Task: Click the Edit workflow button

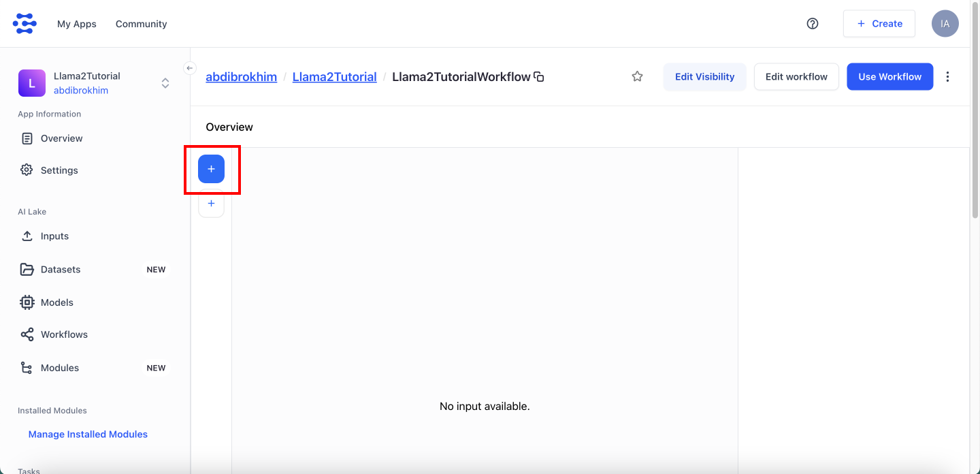Action: tap(796, 77)
